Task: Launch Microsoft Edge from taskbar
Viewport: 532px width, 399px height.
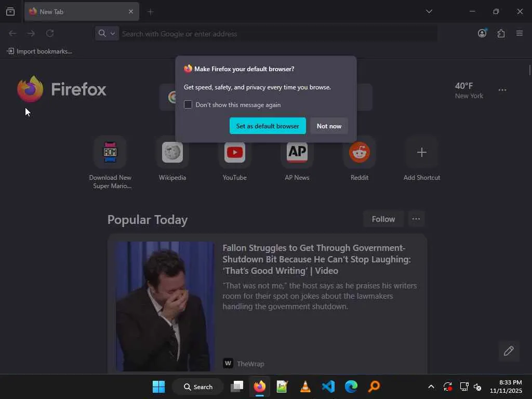Action: [x=351, y=387]
